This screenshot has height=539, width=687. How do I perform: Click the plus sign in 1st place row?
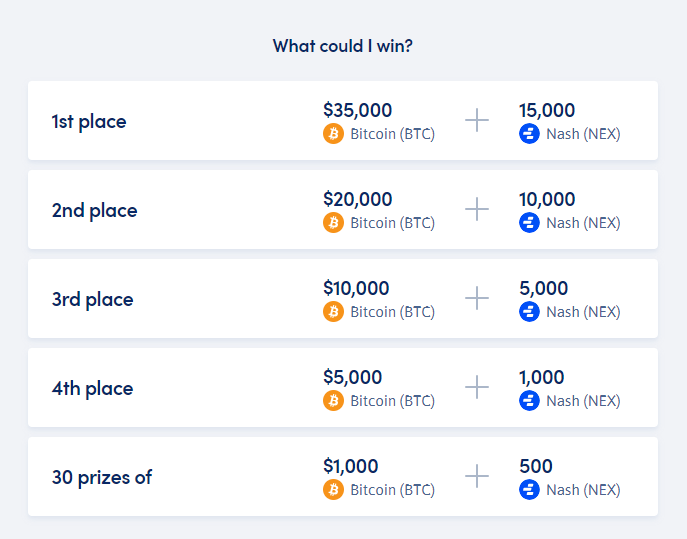[477, 121]
